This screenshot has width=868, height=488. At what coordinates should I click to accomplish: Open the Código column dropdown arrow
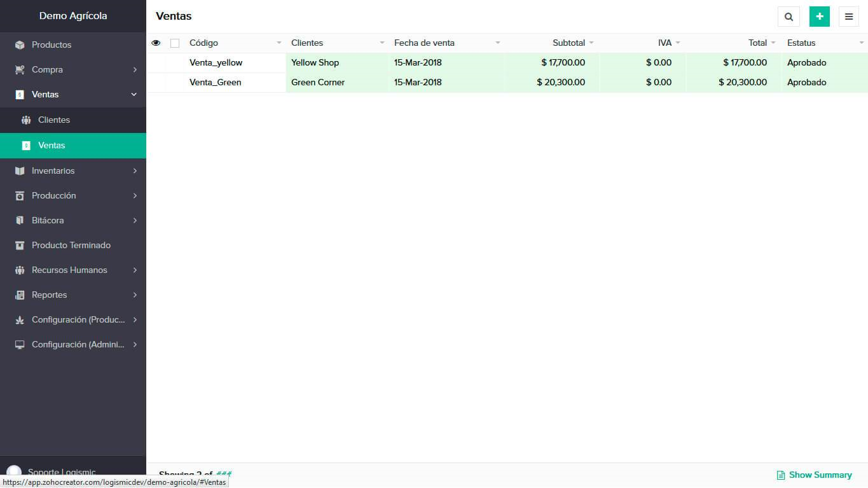click(279, 43)
